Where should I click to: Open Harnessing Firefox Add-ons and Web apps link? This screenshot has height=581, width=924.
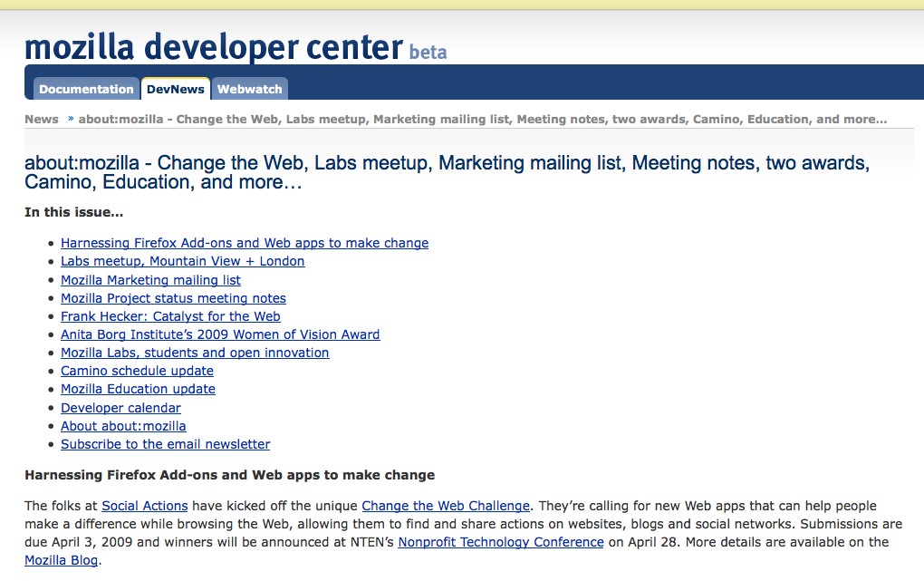coord(245,243)
